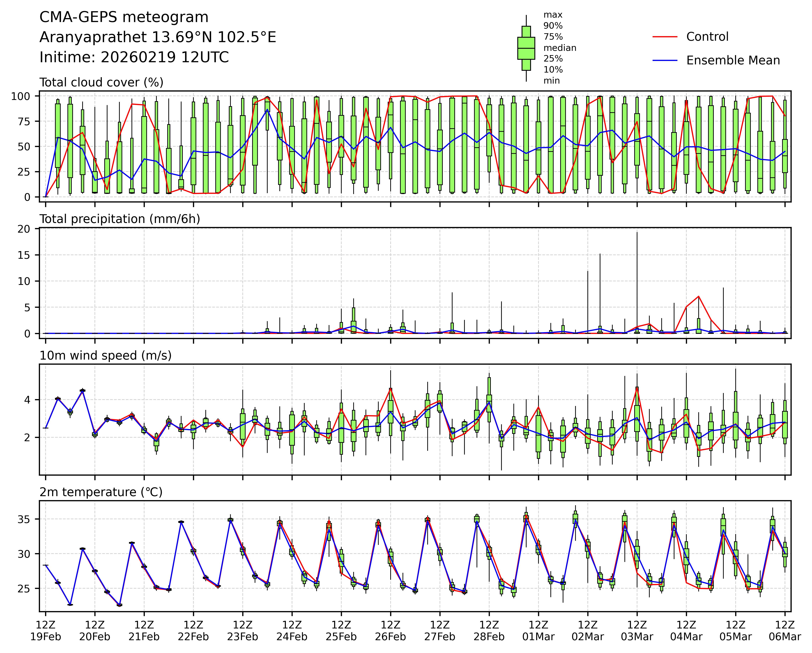Click the 'Total precipitation (mm/6h)' panel title
This screenshot has height=653, width=812.
(119, 219)
